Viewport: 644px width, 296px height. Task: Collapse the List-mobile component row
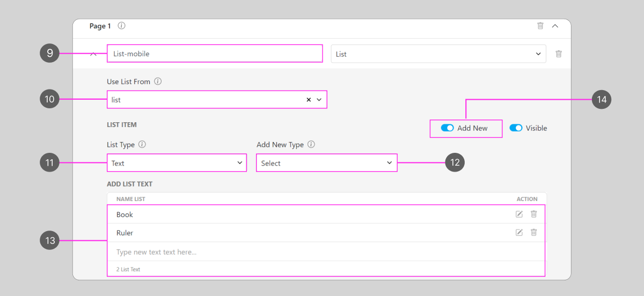[93, 54]
